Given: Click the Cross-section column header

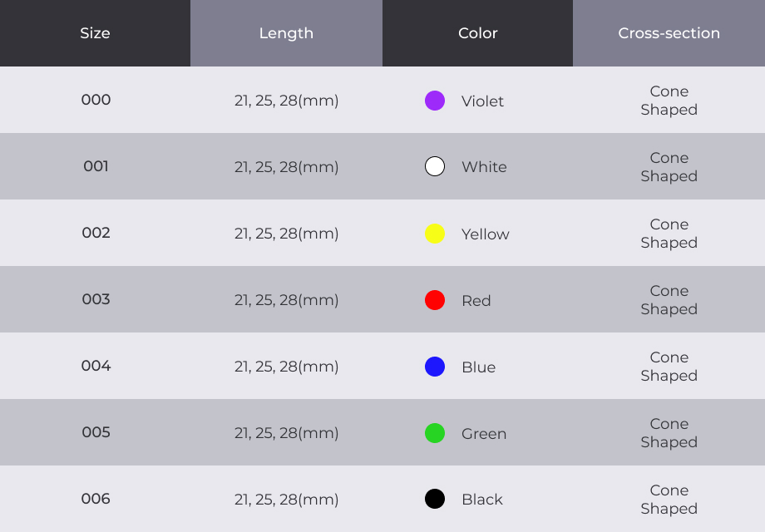Looking at the screenshot, I should point(669,33).
